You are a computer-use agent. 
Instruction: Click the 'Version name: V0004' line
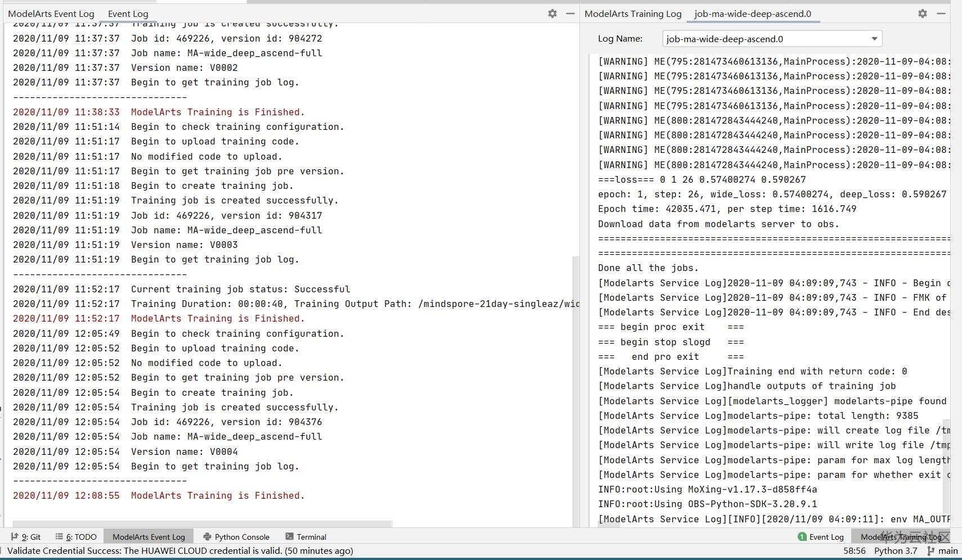(125, 451)
